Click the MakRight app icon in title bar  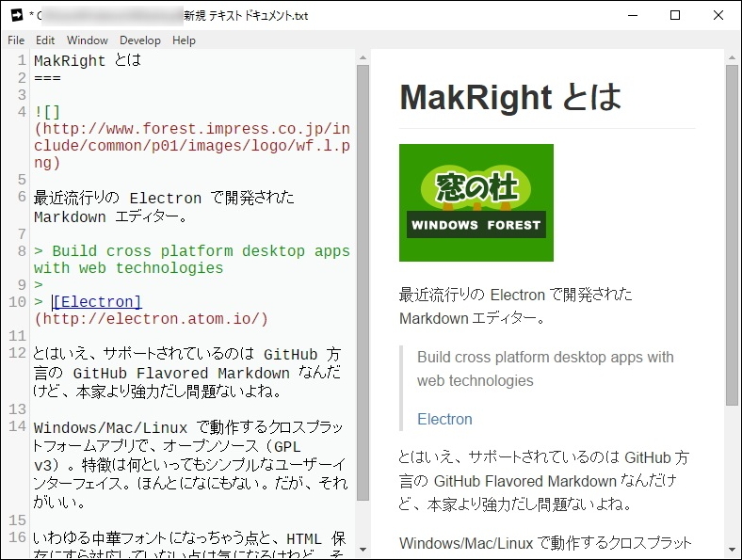pos(17,15)
